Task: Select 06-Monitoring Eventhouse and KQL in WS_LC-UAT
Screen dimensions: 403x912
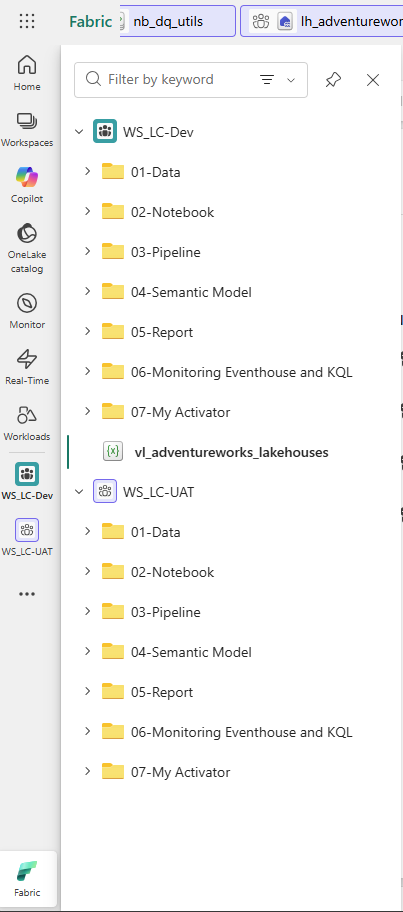Action: (x=242, y=732)
